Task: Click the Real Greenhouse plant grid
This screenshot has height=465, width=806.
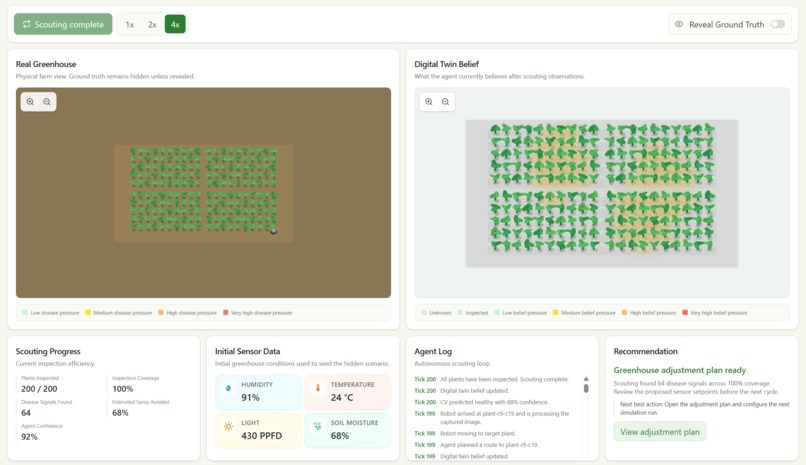Action: [x=204, y=189]
